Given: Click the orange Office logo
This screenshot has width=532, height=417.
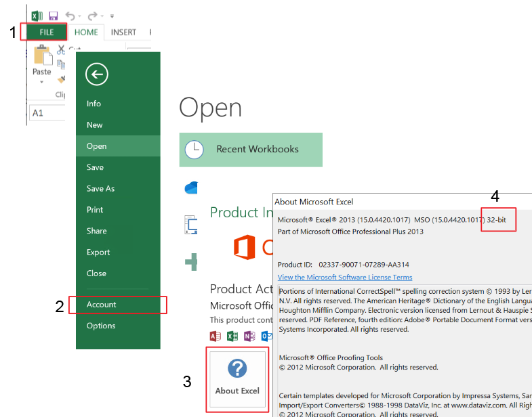Looking at the screenshot, I should pyautogui.click(x=244, y=247).
